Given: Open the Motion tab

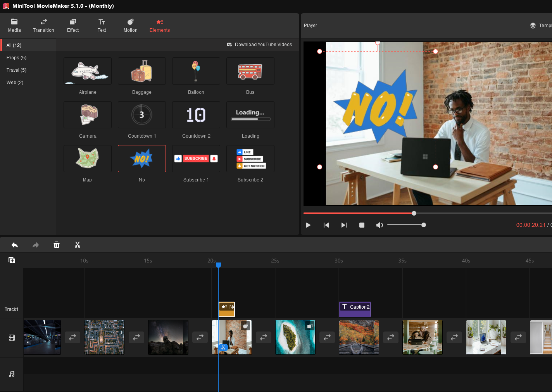Looking at the screenshot, I should tap(130, 26).
